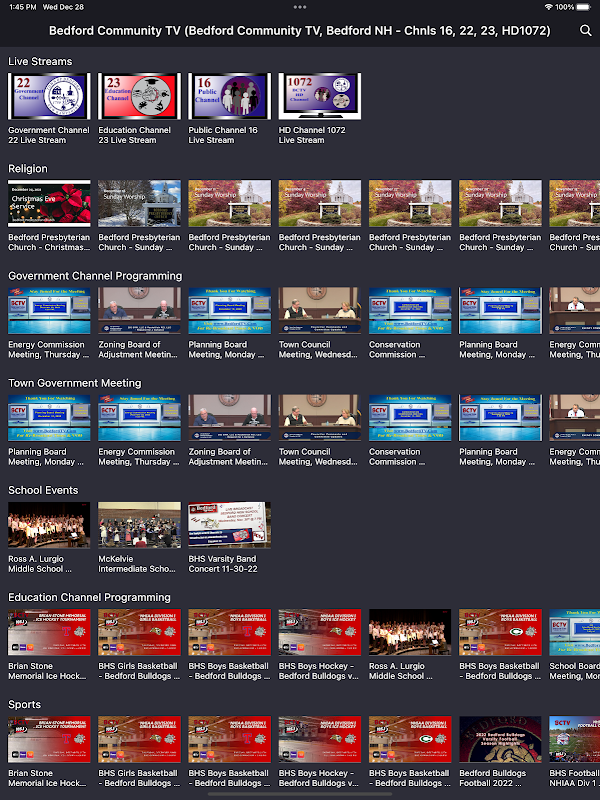Select the Live Streams section heading
This screenshot has height=800, width=600.
(40, 61)
